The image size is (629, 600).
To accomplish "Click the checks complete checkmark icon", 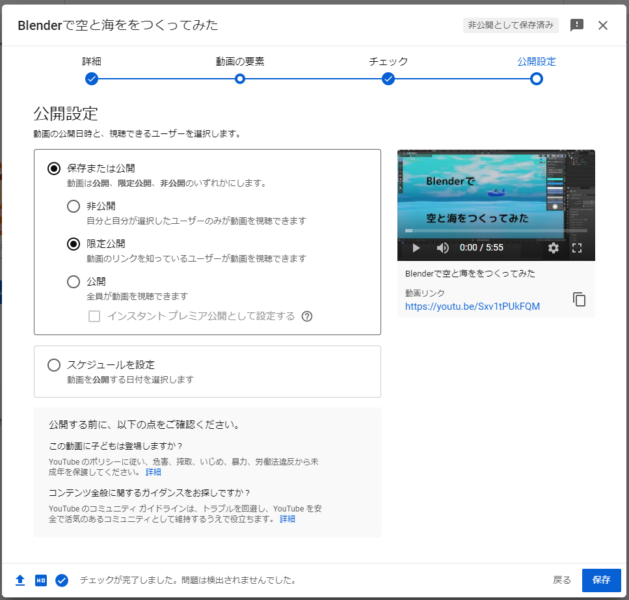I will (62, 580).
